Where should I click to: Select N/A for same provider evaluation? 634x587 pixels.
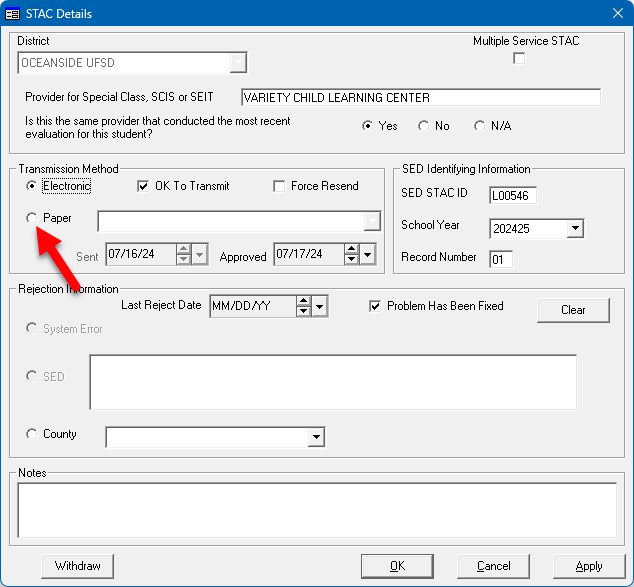pos(480,126)
